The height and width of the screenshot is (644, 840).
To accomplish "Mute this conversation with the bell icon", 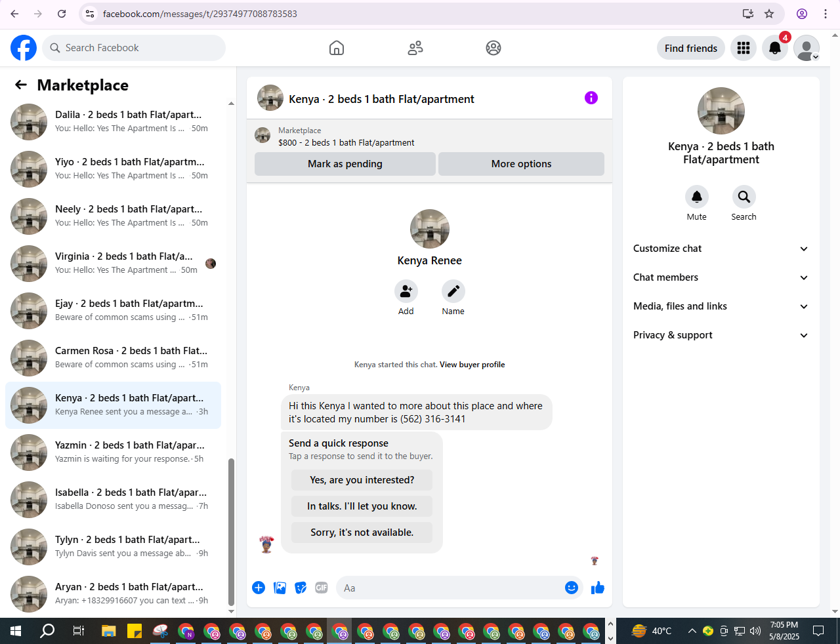I will click(697, 197).
